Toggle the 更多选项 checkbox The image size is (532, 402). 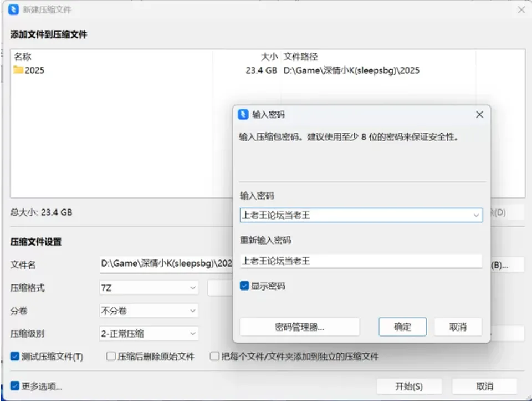tap(14, 386)
